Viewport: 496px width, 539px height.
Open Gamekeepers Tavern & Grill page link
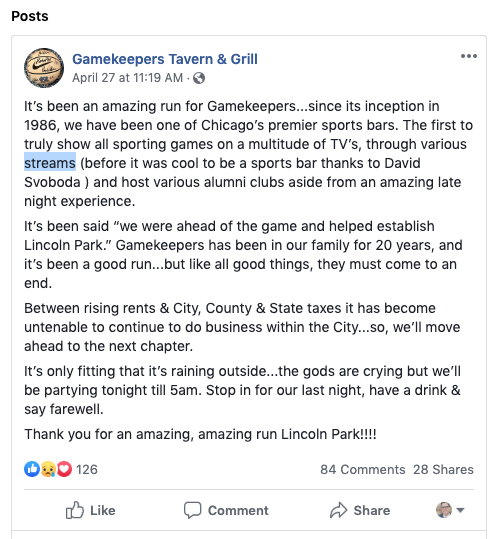pyautogui.click(x=165, y=59)
